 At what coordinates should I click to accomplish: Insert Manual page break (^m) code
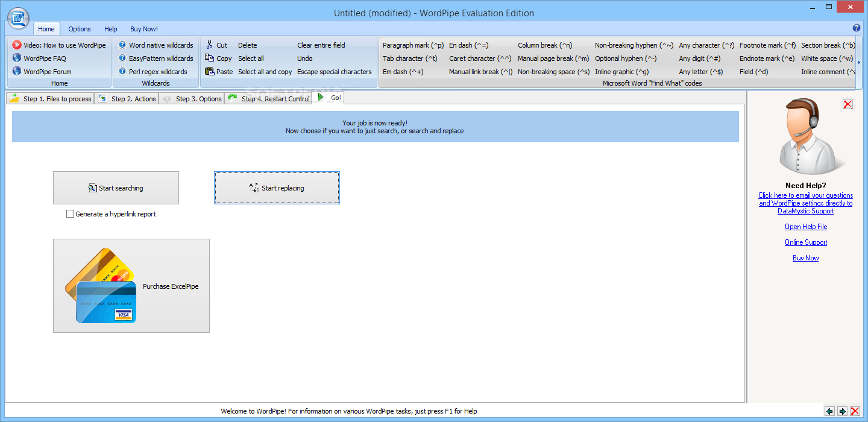553,58
